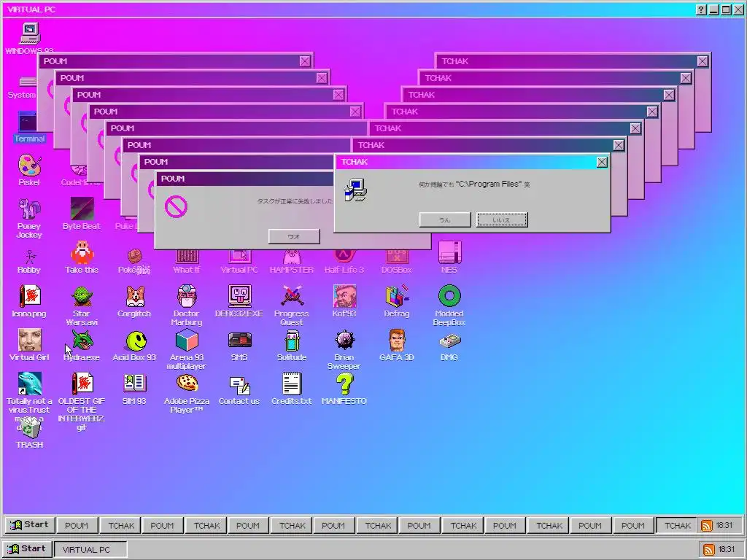Open the Robby stick figure icon

pos(29,256)
